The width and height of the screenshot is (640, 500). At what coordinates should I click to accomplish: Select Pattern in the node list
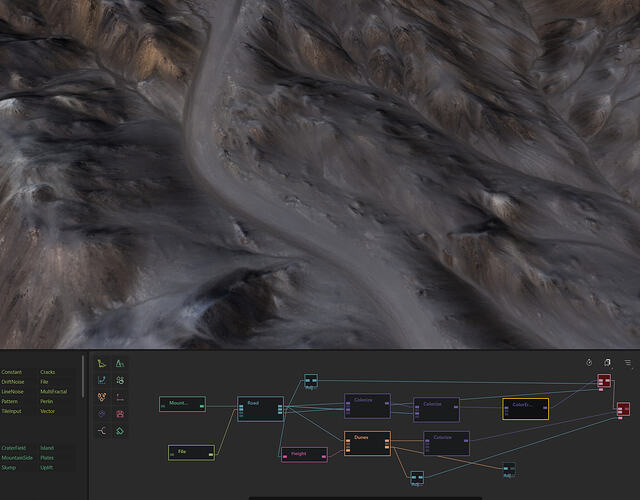[9, 401]
